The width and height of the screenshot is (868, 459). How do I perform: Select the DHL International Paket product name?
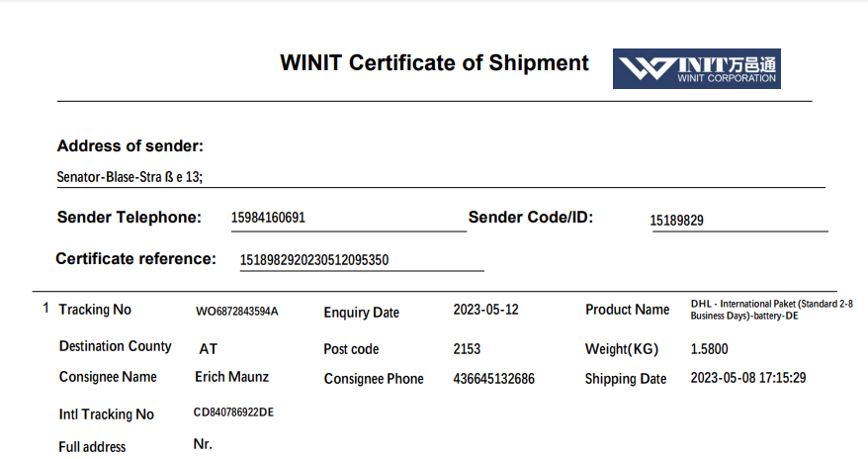(x=771, y=308)
